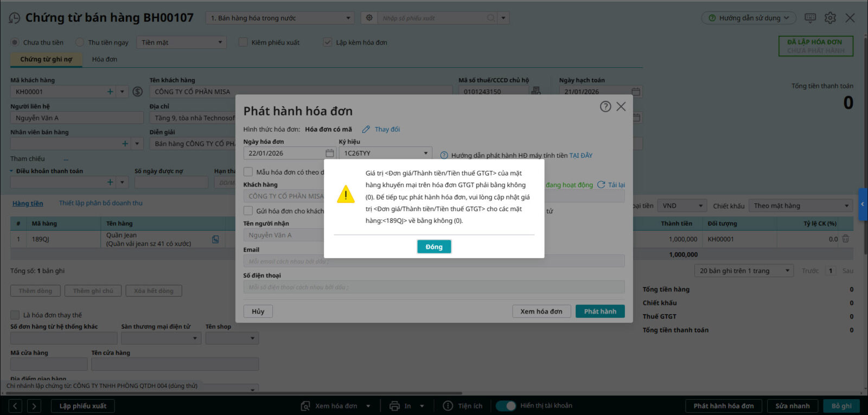Click the Xem hóa đơn preview icon in the bottom bar

[306, 406]
